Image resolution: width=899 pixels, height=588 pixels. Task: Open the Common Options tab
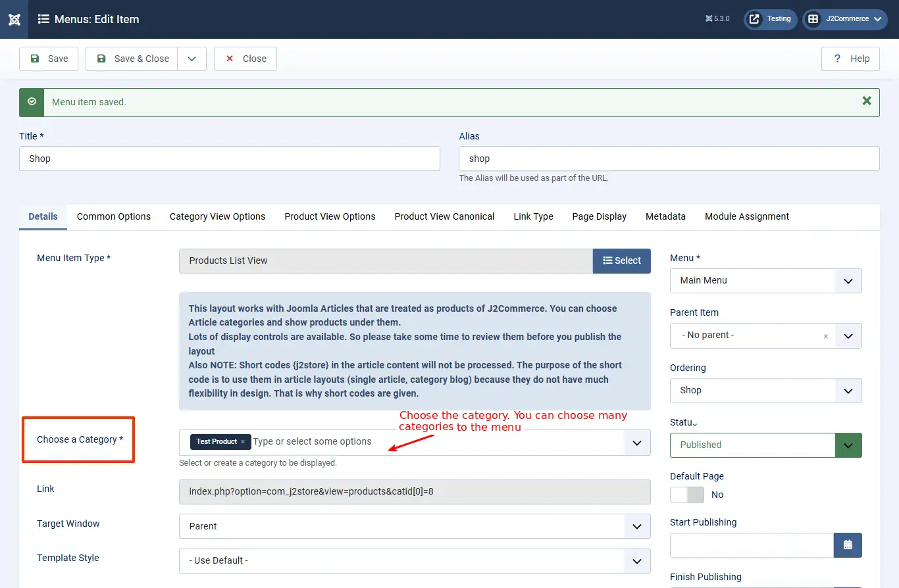coord(114,216)
